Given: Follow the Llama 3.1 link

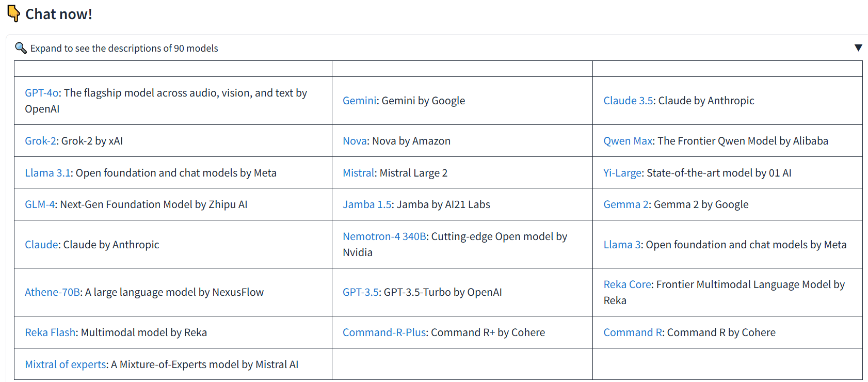Looking at the screenshot, I should tap(47, 173).
